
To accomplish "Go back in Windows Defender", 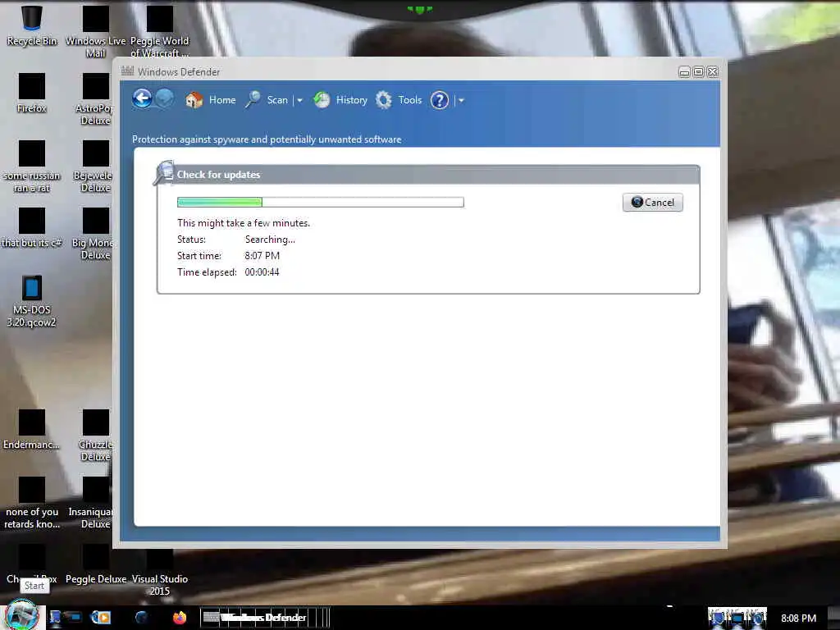I will pyautogui.click(x=143, y=98).
